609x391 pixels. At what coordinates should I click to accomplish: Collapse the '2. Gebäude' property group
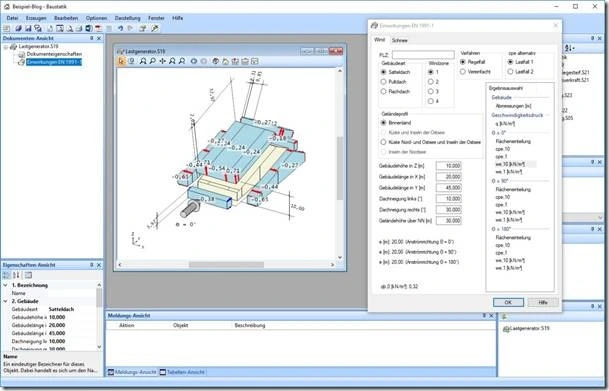click(x=5, y=301)
